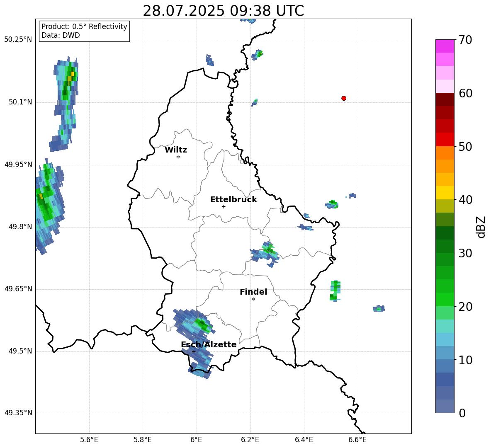
Task: Click the 'Wiltz' city label
Action: [x=176, y=150]
